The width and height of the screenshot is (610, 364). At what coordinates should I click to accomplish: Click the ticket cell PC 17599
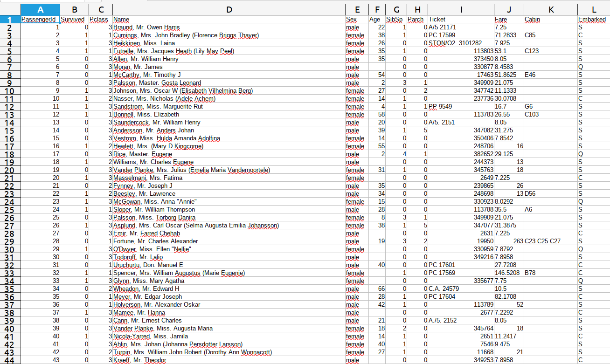point(461,35)
